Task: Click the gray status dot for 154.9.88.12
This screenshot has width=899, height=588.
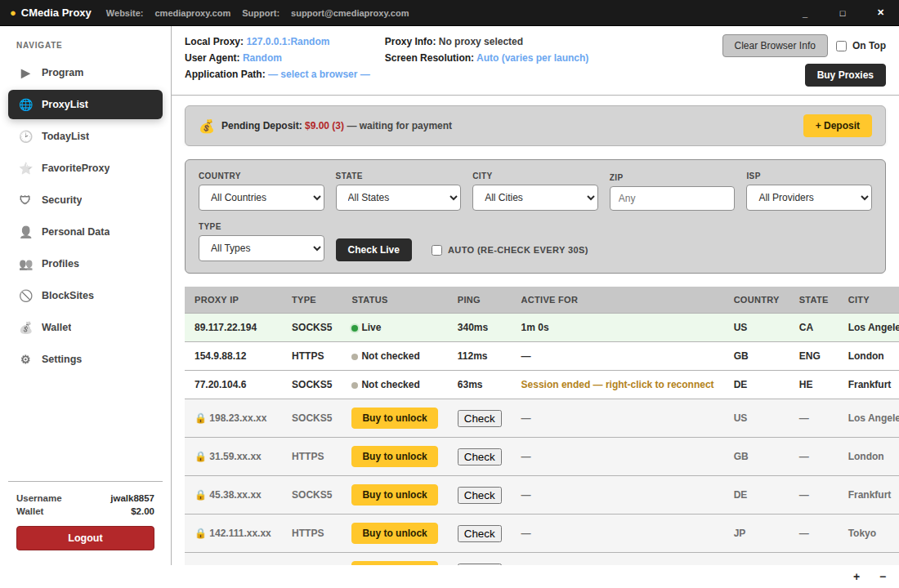Action: pos(355,356)
